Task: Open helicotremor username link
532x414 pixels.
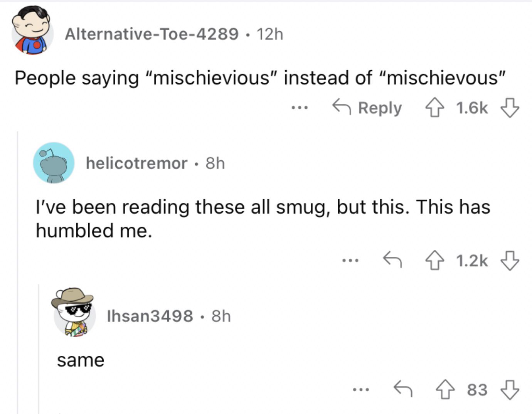Action: pos(136,163)
